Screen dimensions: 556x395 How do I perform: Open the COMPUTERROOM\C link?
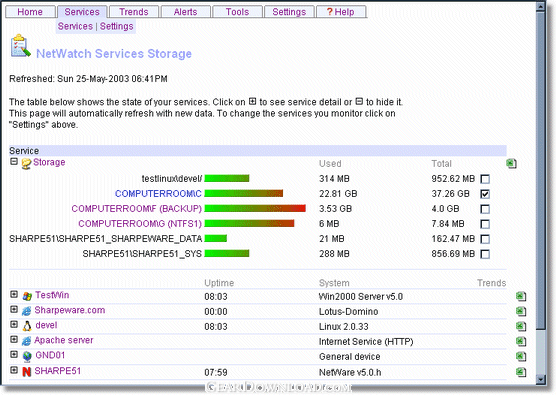point(158,194)
